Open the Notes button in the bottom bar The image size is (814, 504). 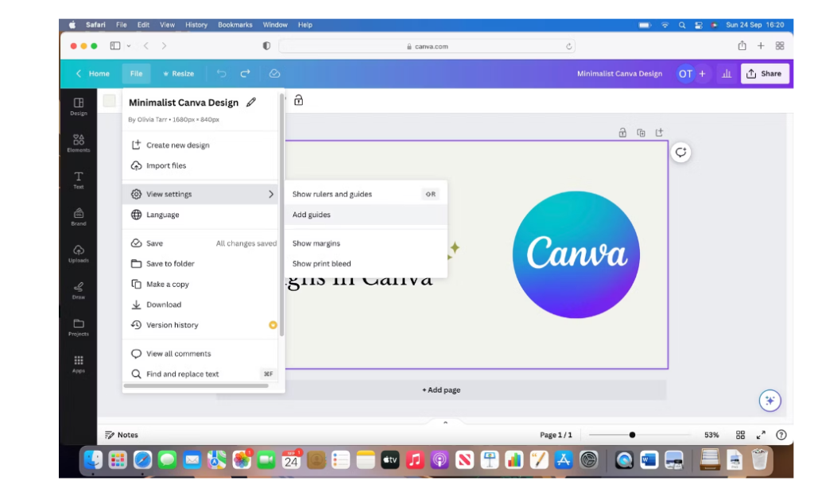tap(122, 435)
